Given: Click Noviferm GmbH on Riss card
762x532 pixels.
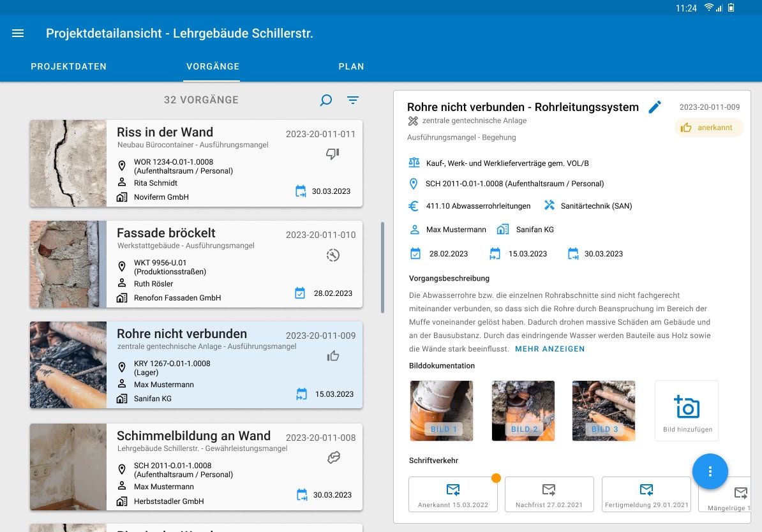Looking at the screenshot, I should [161, 196].
